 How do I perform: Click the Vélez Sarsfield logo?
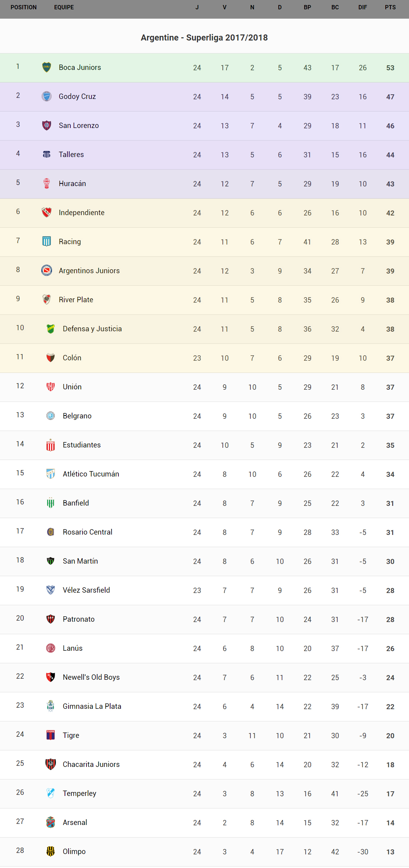pyautogui.click(x=51, y=590)
